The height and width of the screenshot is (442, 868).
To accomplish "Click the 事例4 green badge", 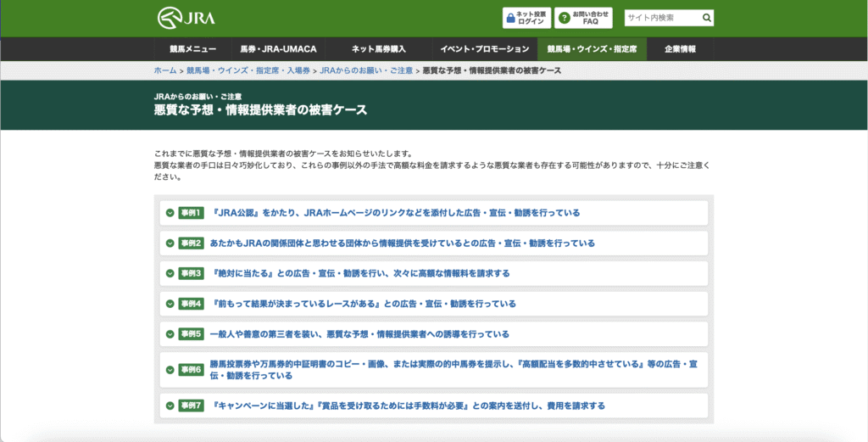I will (x=192, y=304).
